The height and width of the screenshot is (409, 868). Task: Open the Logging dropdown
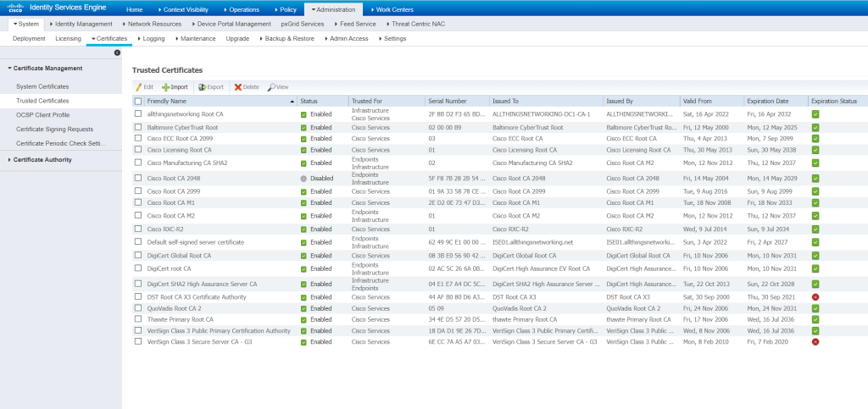click(x=151, y=39)
